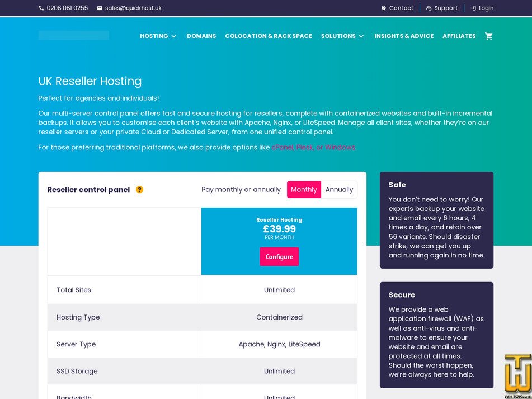This screenshot has height=399, width=532.
Task: Toggle Pay monthly or annually to Annually
Action: tap(339, 190)
